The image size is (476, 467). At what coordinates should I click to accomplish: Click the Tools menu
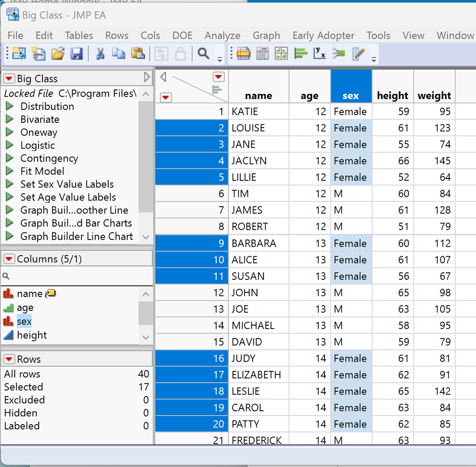pos(378,36)
